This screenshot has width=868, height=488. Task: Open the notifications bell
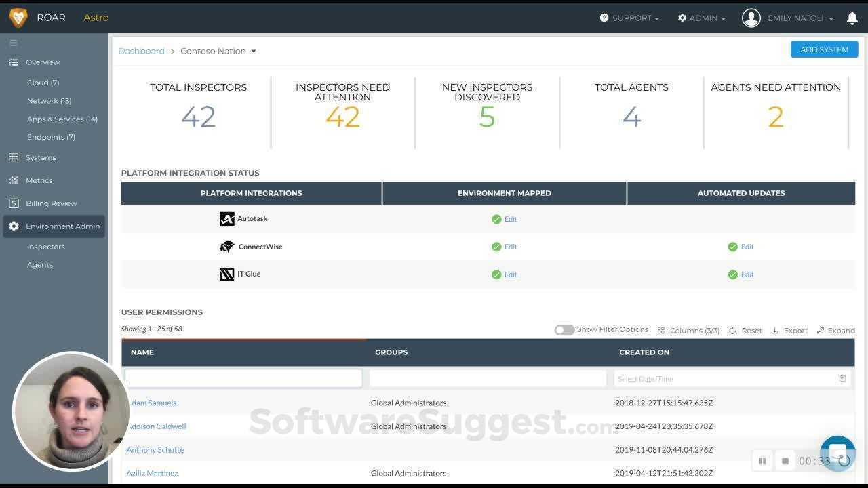[852, 18]
